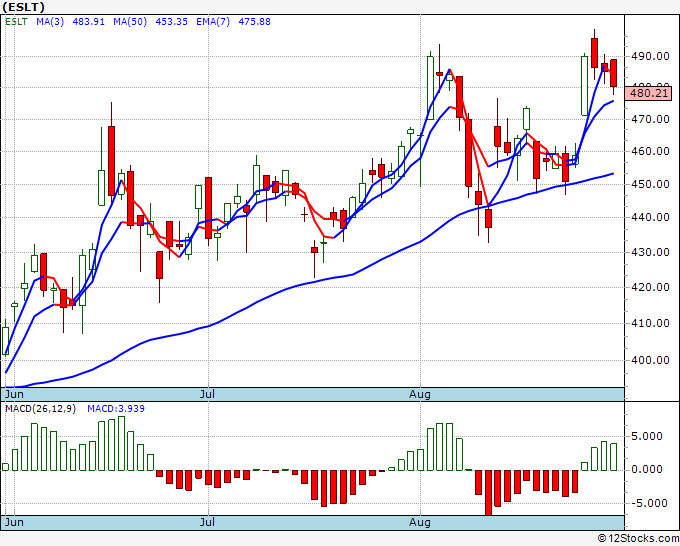680x546 pixels.
Task: Click the 460.00 price axis label
Action: 650,151
